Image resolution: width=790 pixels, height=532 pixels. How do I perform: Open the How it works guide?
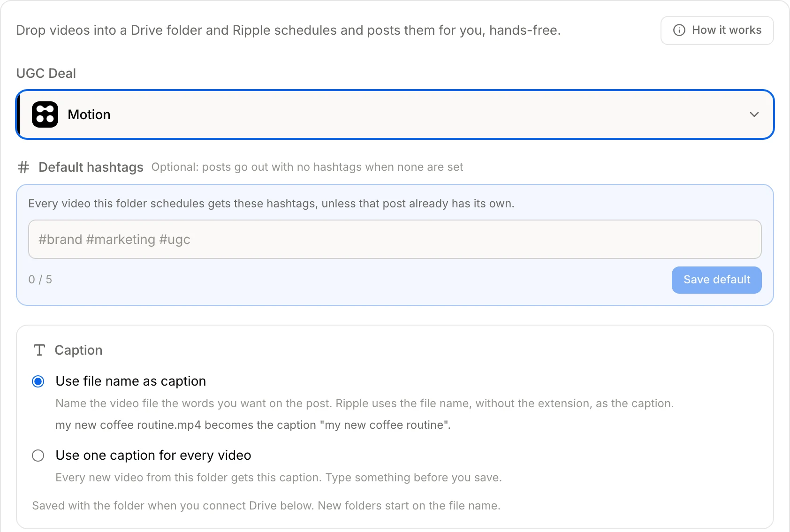[x=717, y=30]
